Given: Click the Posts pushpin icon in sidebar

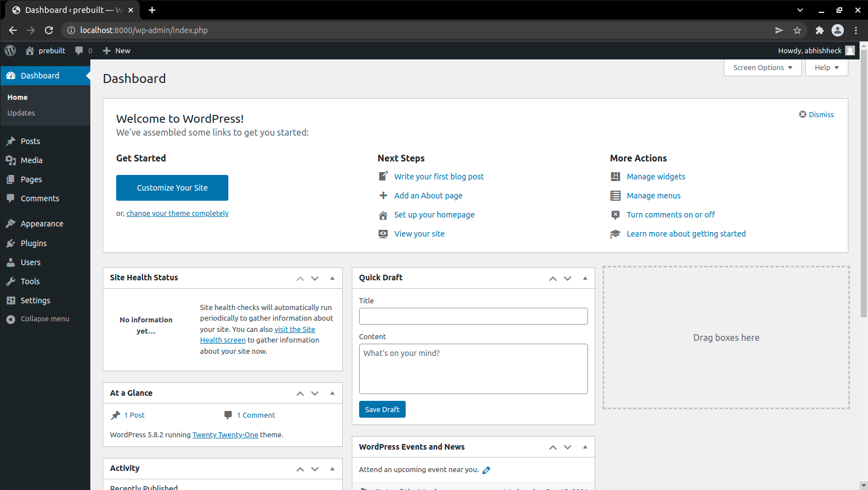Looking at the screenshot, I should (x=11, y=141).
